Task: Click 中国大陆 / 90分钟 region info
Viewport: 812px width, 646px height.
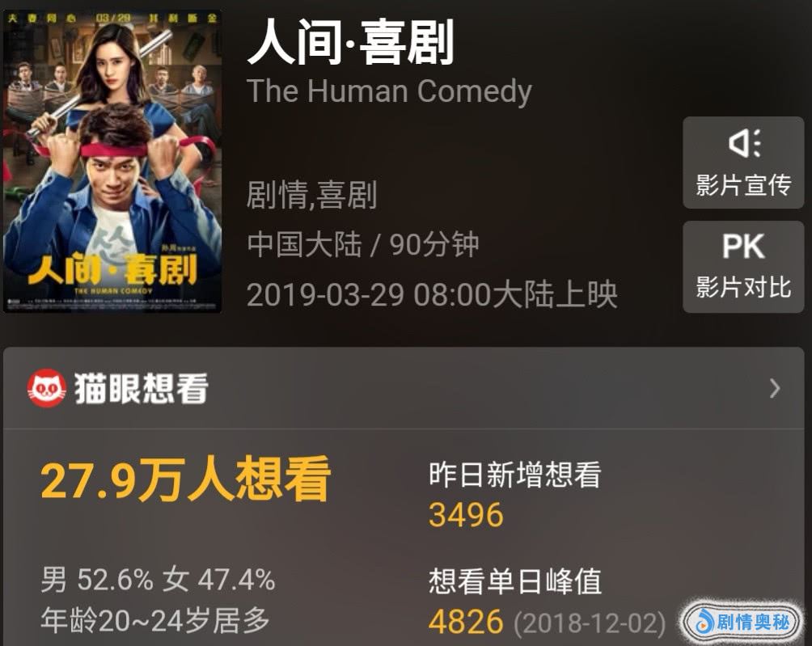Action: pyautogui.click(x=363, y=244)
